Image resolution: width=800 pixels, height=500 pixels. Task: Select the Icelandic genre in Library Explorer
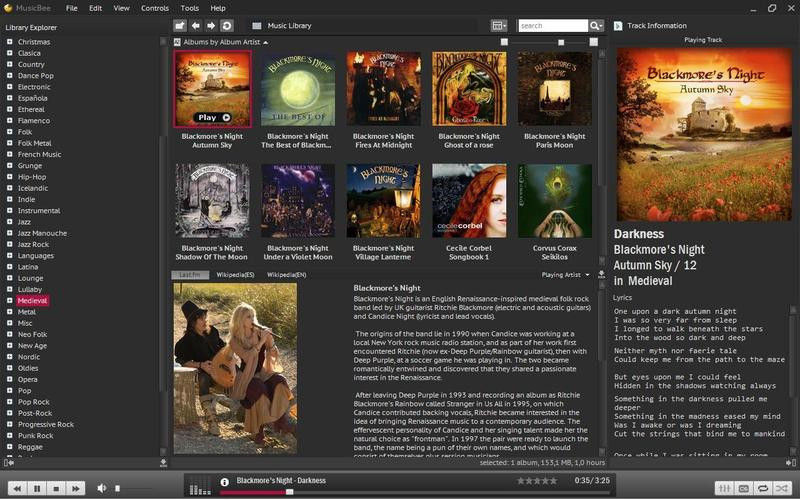(33, 188)
